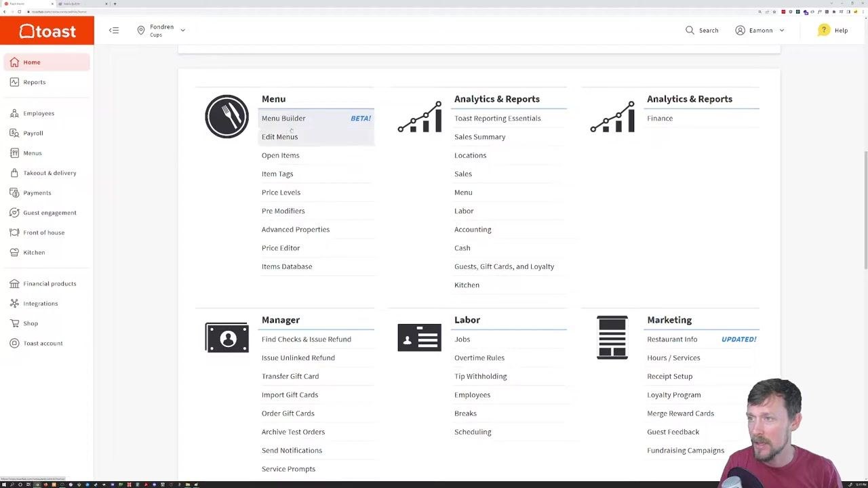This screenshot has width=868, height=488.
Task: Click the search magnifier icon
Action: (x=690, y=30)
